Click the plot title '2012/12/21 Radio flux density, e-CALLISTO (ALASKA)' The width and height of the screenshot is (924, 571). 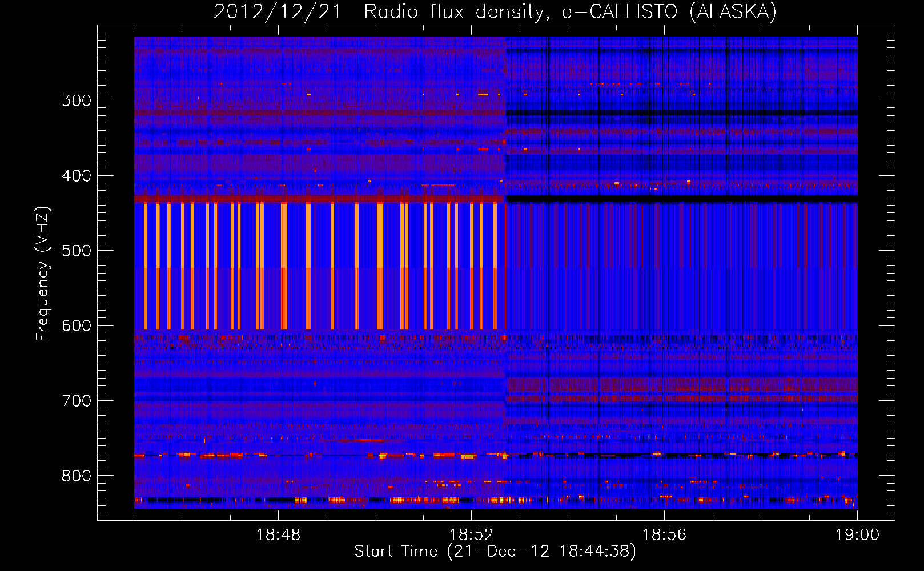click(x=495, y=11)
